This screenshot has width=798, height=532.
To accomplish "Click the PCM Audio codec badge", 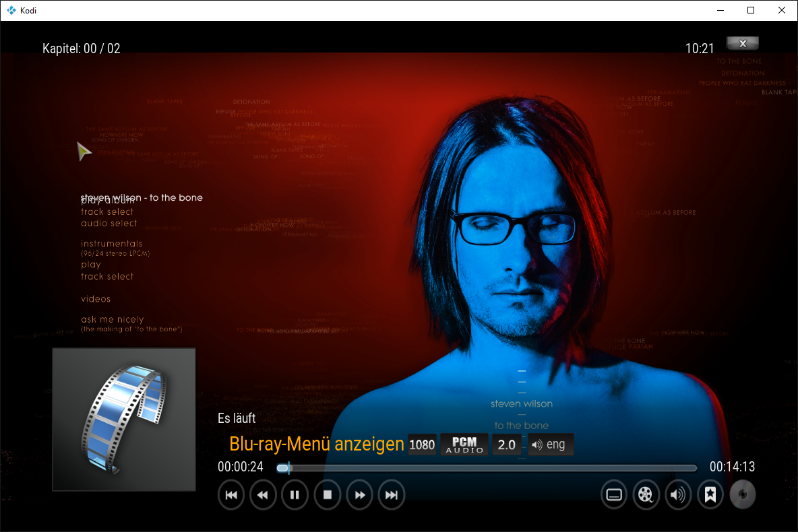I will pos(464,444).
